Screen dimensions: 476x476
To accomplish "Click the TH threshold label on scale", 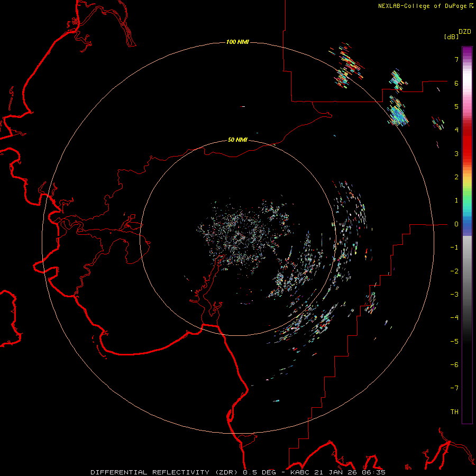I will tap(454, 412).
